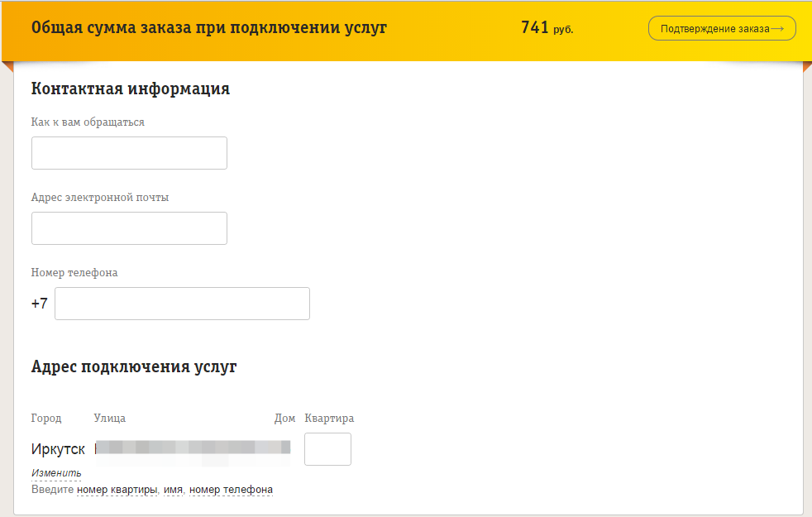The height and width of the screenshot is (517, 812).
Task: Click the Квартира label
Action: [x=329, y=419]
